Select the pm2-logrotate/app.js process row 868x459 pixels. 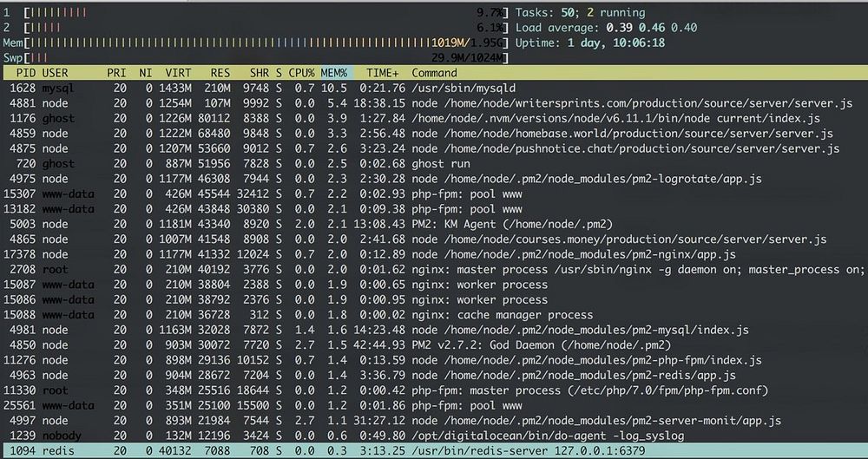coord(434,179)
